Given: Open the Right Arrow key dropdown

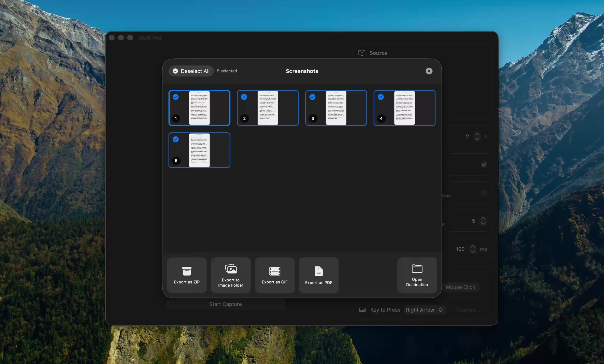Looking at the screenshot, I should (x=424, y=310).
